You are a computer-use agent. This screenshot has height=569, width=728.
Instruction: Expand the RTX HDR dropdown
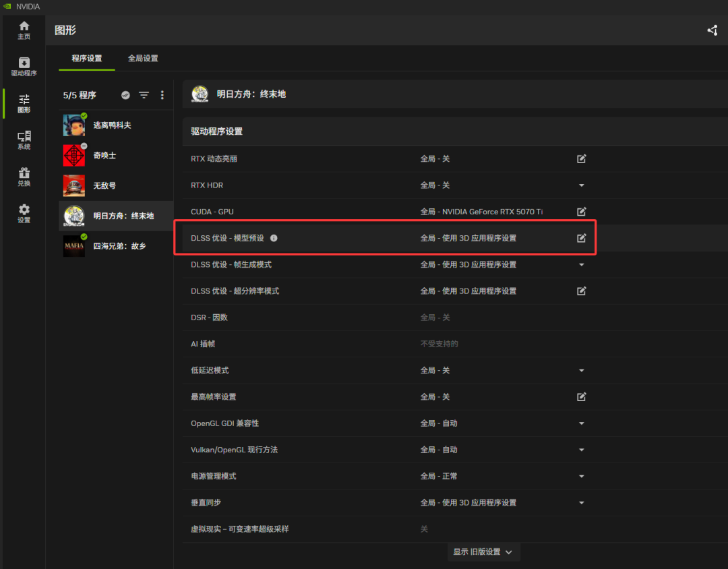[x=581, y=185]
